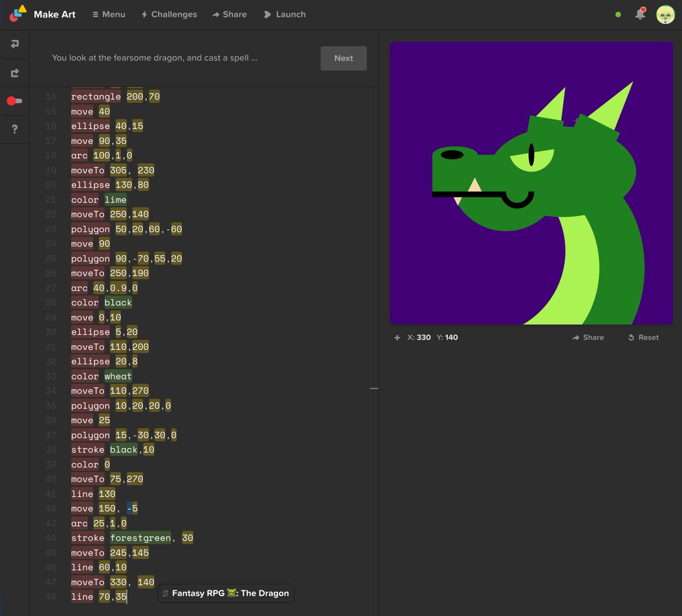Click 'color' keyword on line 39
Image resolution: width=682 pixels, height=616 pixels.
tap(85, 464)
